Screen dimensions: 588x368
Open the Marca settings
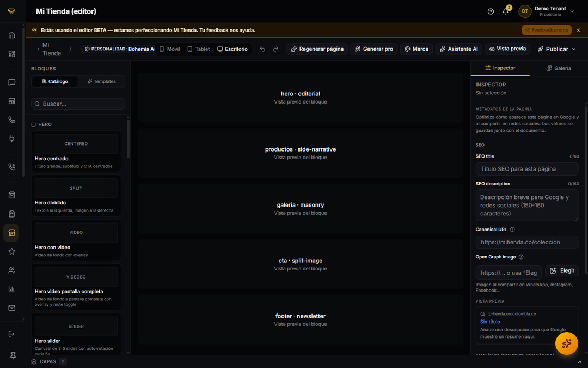(416, 49)
